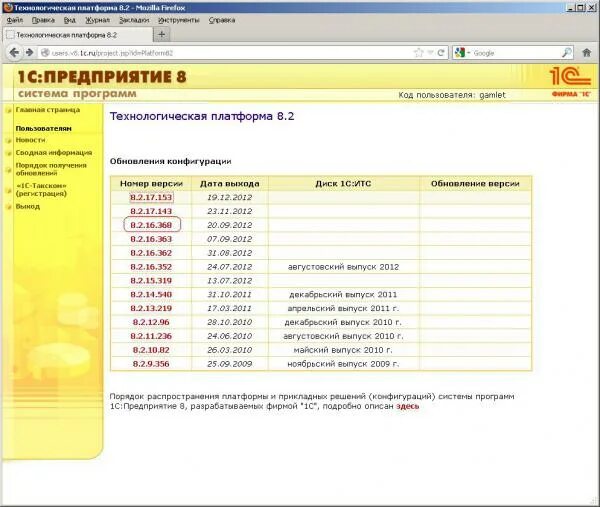Open the Файл menu
600x507 pixels.
point(15,20)
